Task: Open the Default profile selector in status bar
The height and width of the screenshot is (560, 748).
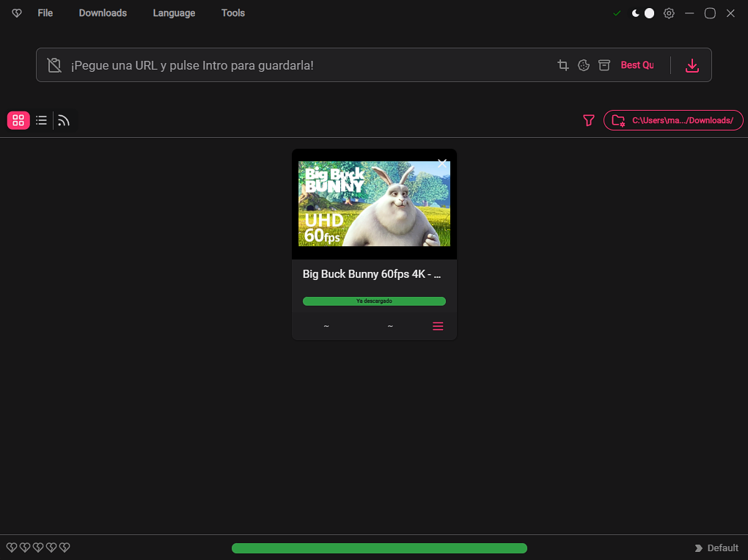Action: pos(716,548)
